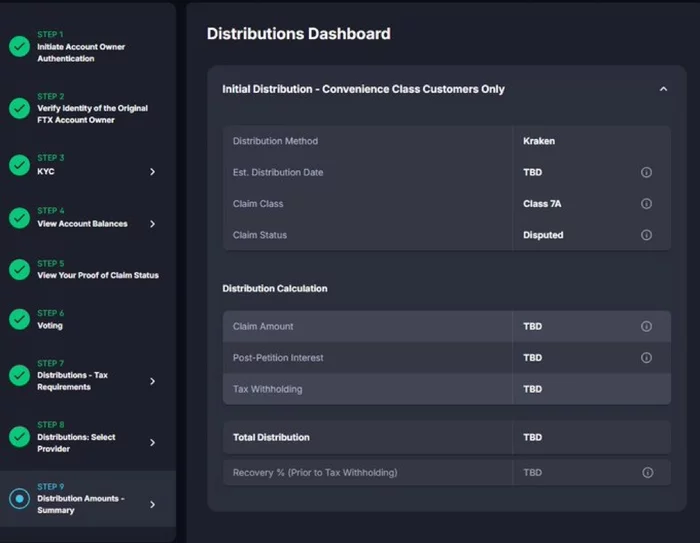Open info icon for Claim Status Disputed
The height and width of the screenshot is (543, 700).
pos(646,235)
